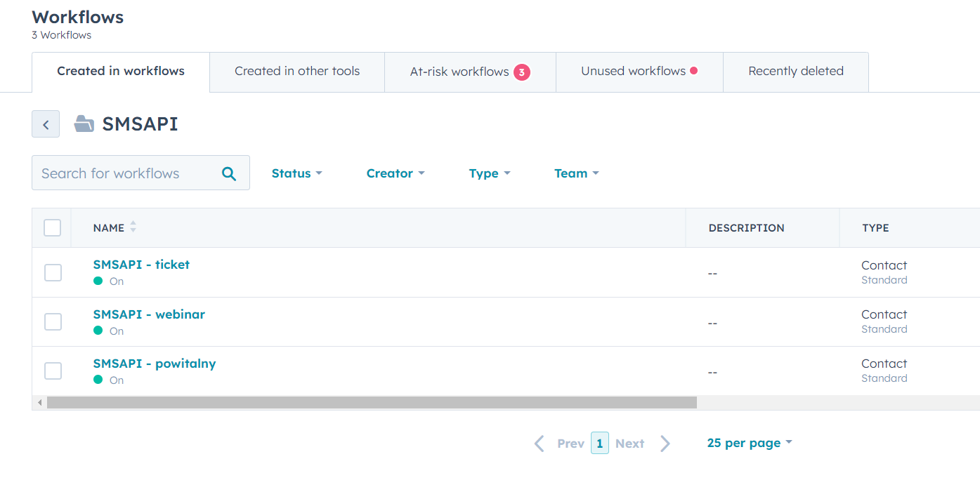Click the description dashes for SMSAPI - powitalny
The height and width of the screenshot is (499, 980).
click(x=712, y=372)
